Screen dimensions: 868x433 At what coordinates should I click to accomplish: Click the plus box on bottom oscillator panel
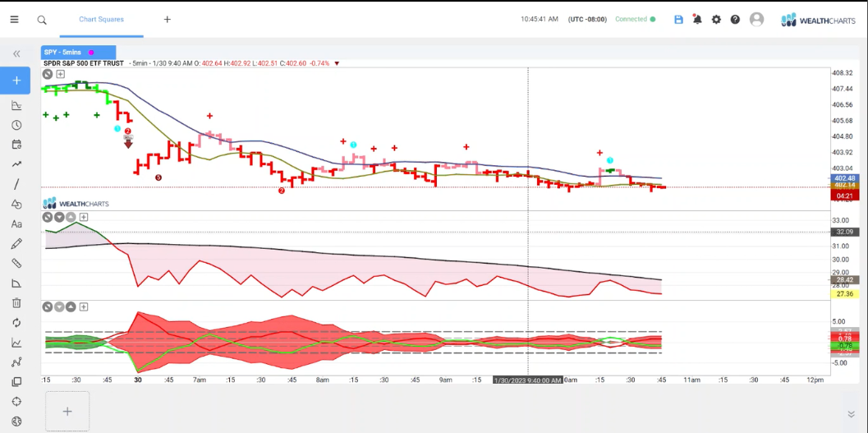pos(84,306)
